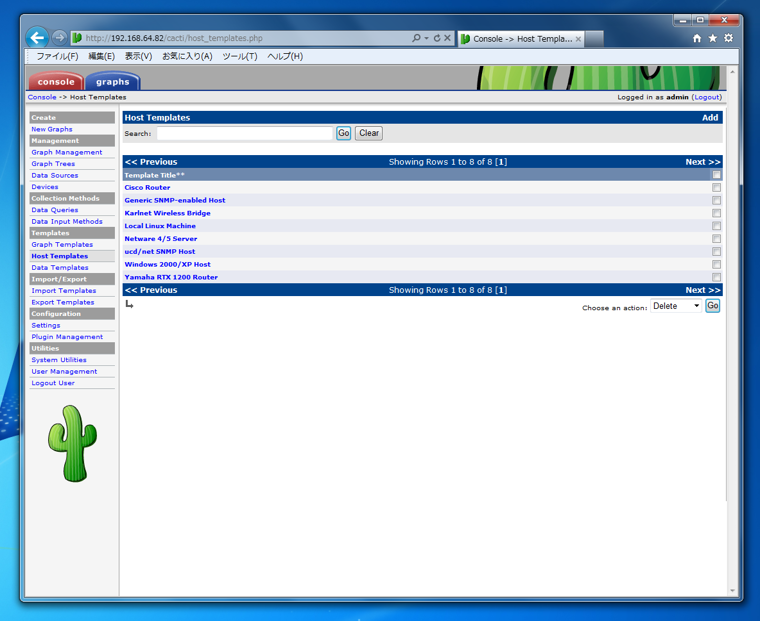
Task: Refresh the page with the reload icon
Action: 437,38
